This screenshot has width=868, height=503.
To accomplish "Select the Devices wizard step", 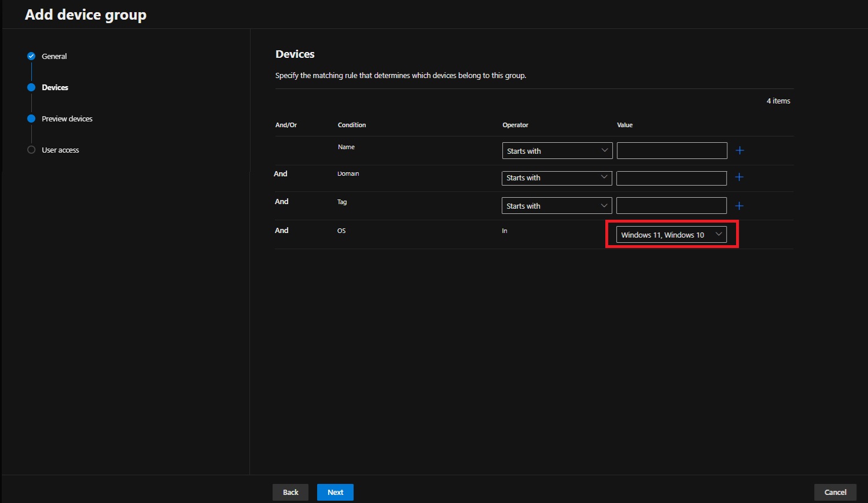I will pos(55,87).
